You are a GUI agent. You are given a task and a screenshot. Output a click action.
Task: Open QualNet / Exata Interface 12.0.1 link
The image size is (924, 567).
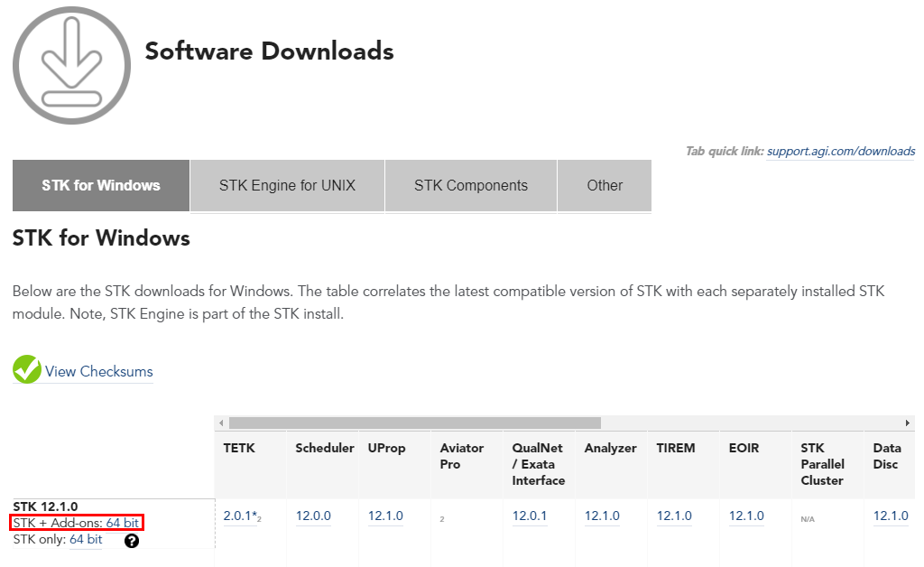(530, 516)
